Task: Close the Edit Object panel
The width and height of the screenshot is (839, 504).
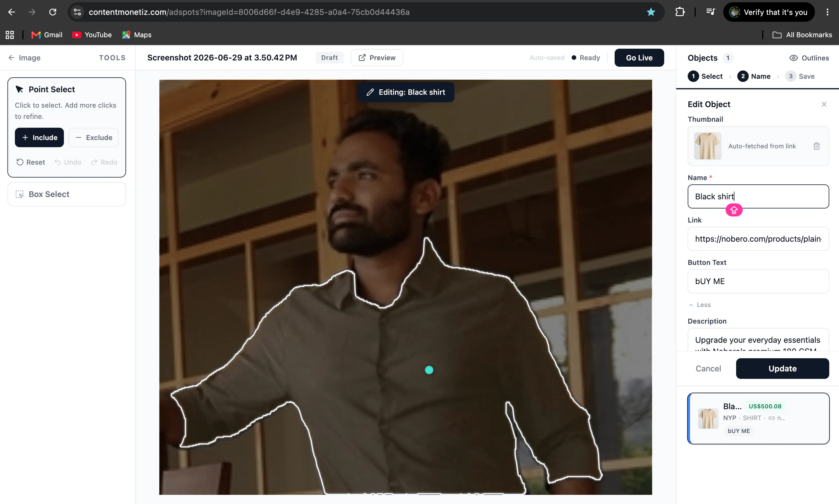Action: [824, 104]
